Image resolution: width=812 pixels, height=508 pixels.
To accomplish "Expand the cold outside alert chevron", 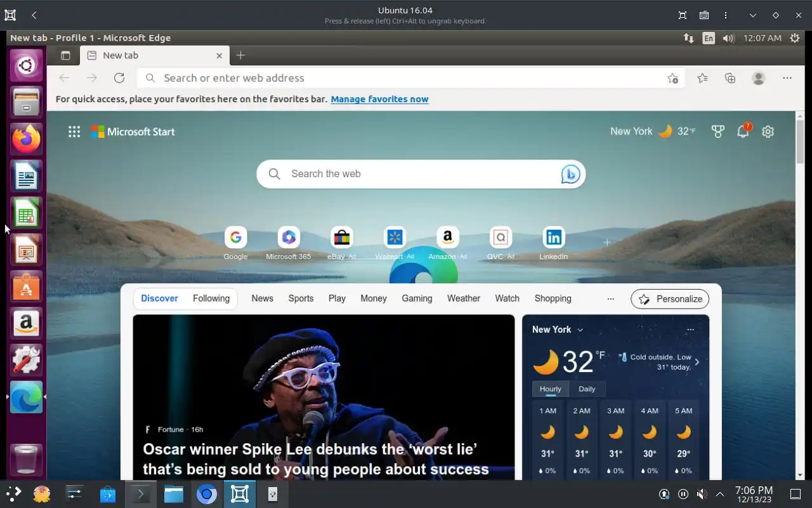I will (x=697, y=362).
